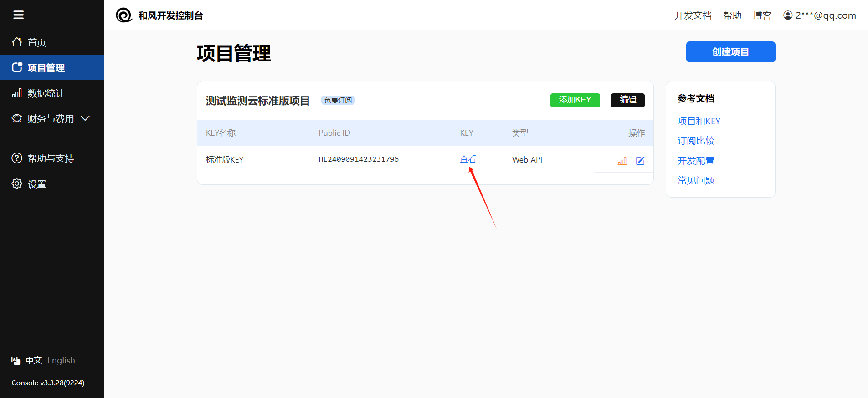Click the QWeather logo icon
The image size is (868, 398).
click(x=124, y=15)
